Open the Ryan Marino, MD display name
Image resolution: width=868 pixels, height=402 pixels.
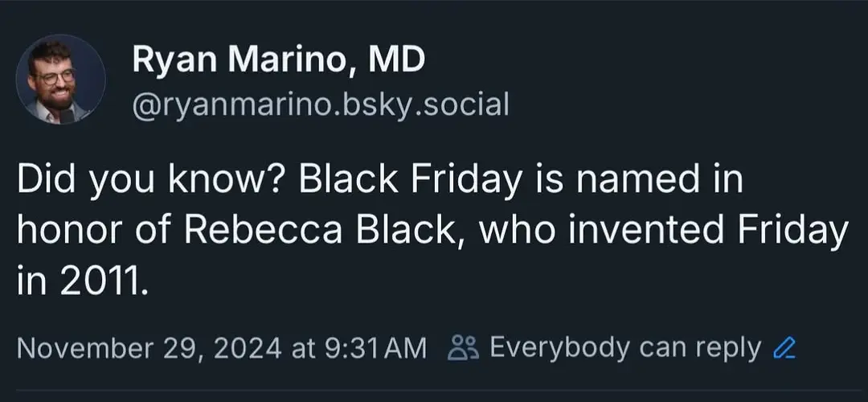277,59
